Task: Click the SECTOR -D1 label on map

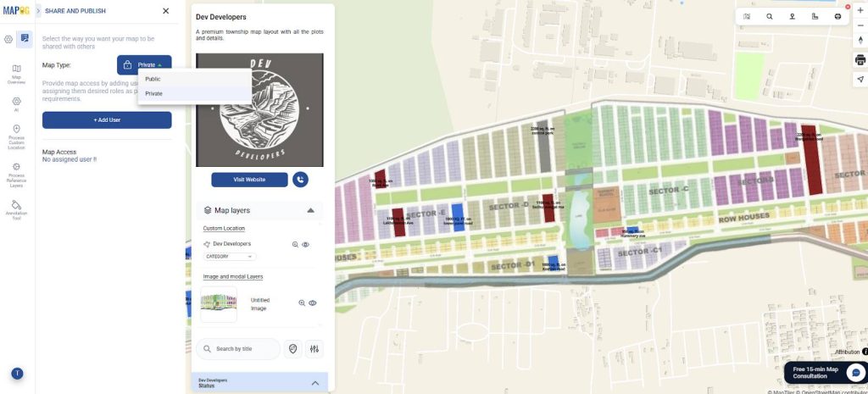Action: pos(513,266)
